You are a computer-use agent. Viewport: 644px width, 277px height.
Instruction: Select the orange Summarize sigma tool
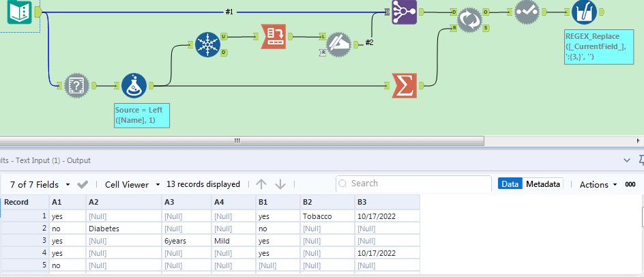click(405, 86)
